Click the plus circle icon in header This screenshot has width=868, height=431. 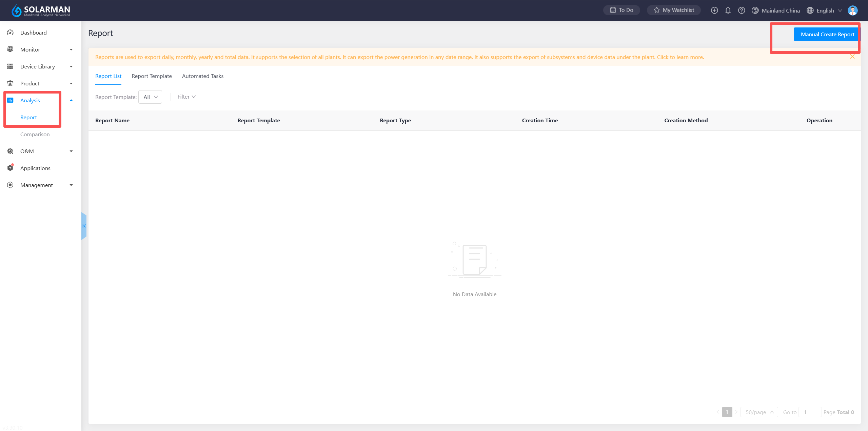714,11
